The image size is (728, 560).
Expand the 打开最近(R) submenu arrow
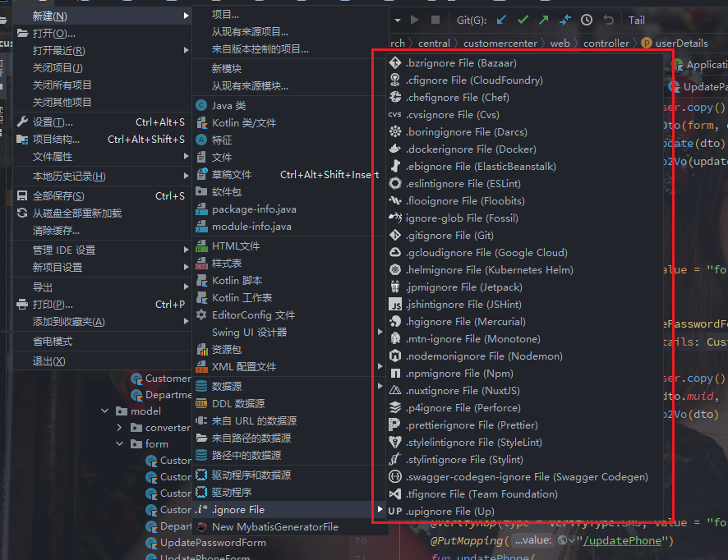coord(186,50)
